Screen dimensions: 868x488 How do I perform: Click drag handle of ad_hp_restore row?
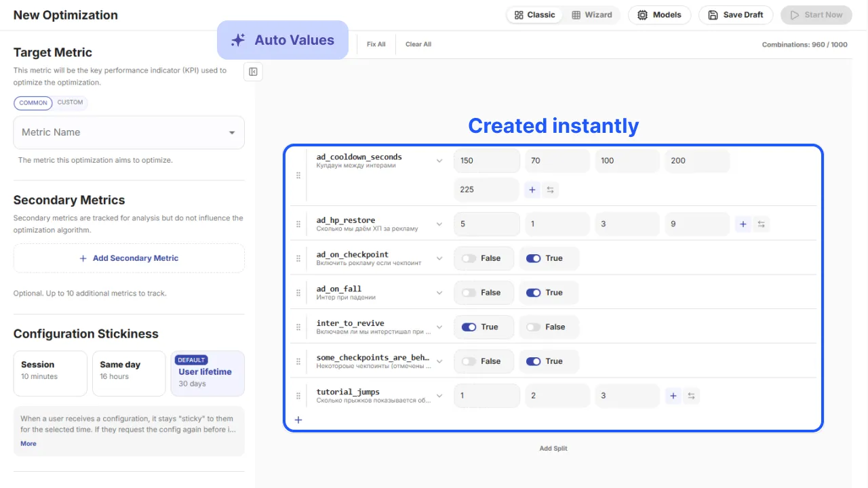298,224
